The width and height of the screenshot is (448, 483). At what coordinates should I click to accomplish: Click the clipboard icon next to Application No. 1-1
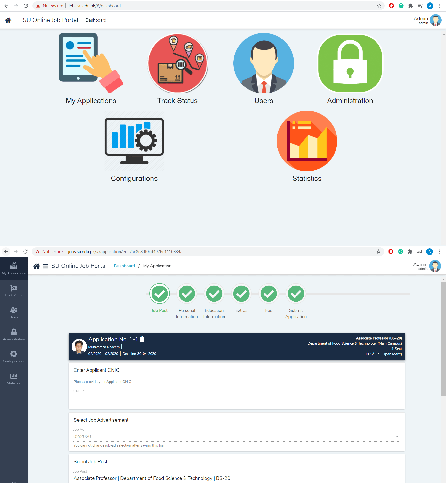(x=143, y=339)
